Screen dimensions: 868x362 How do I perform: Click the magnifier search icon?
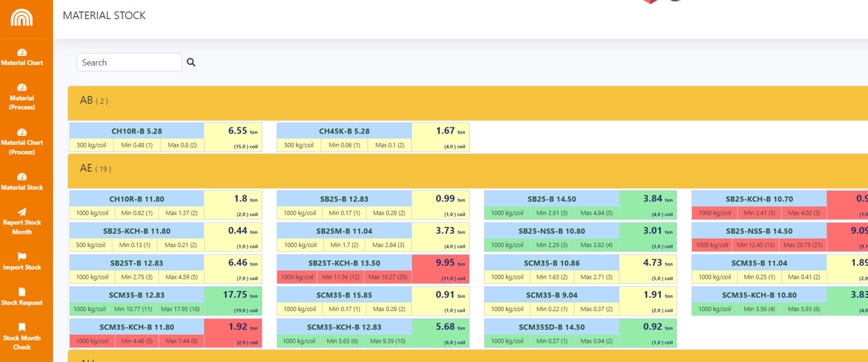191,63
